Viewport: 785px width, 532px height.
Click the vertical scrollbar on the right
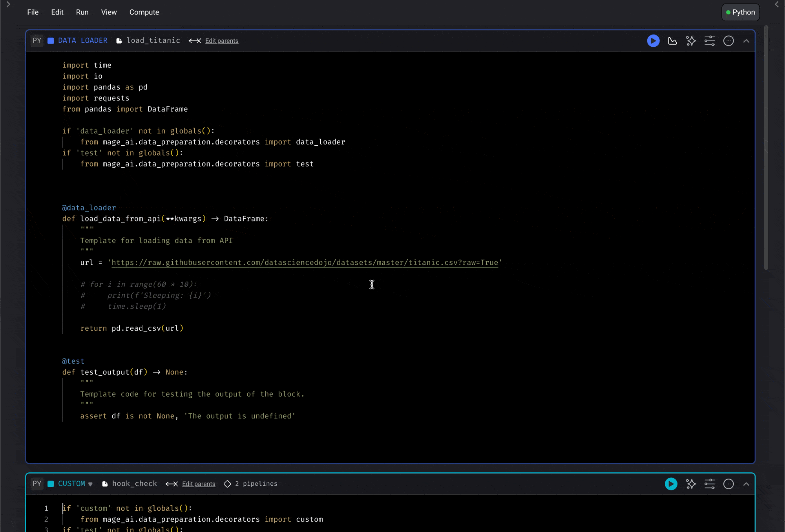click(x=766, y=148)
